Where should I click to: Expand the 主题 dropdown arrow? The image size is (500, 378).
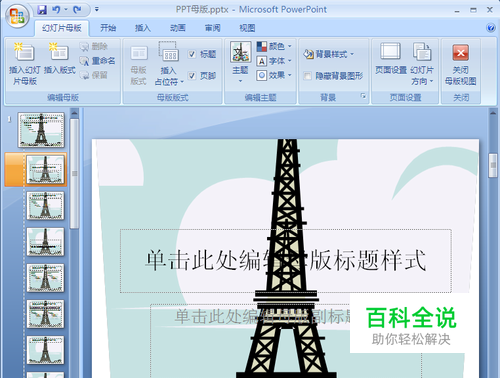(x=240, y=81)
